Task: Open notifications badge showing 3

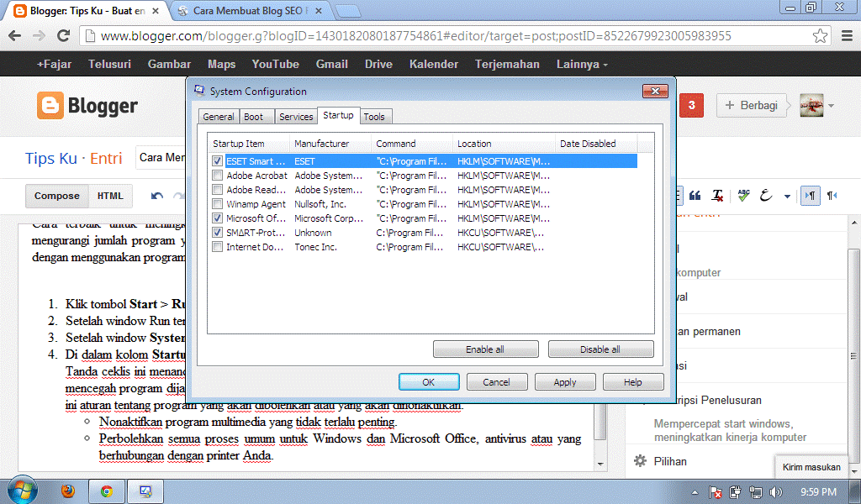Action: [x=691, y=105]
